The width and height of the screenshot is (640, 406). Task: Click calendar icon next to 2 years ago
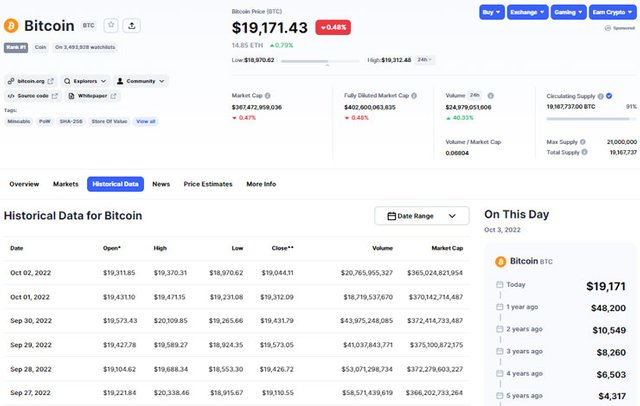[x=500, y=329]
